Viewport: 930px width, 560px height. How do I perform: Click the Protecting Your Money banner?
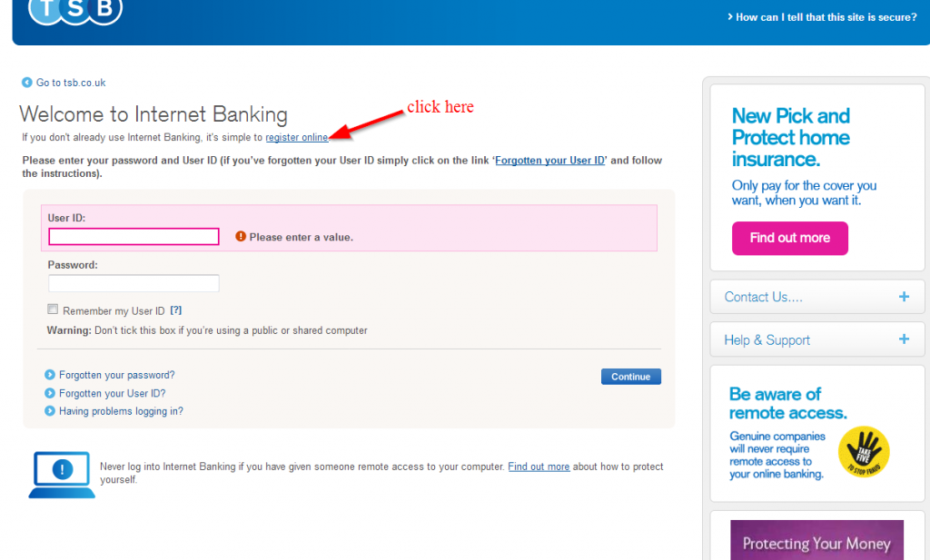tap(816, 542)
